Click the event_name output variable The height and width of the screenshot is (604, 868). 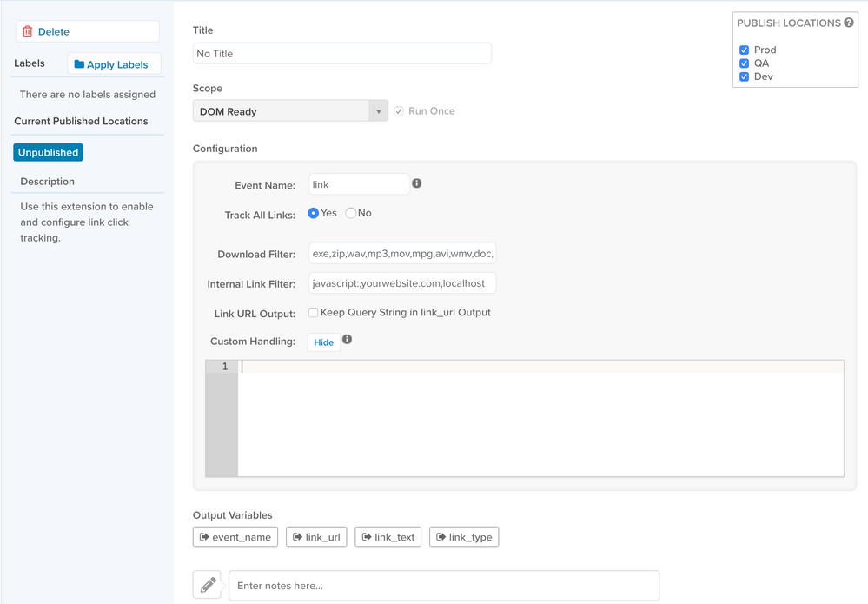[x=235, y=537]
